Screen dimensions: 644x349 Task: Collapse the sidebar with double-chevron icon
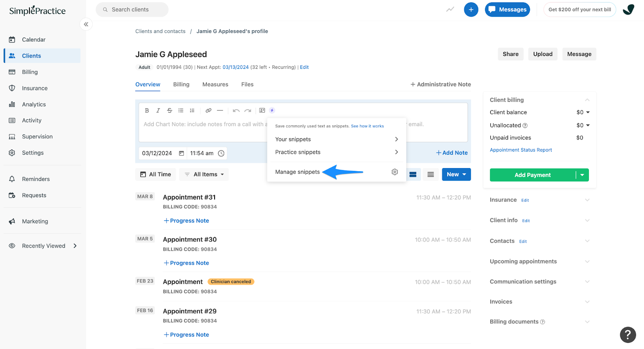coord(86,25)
